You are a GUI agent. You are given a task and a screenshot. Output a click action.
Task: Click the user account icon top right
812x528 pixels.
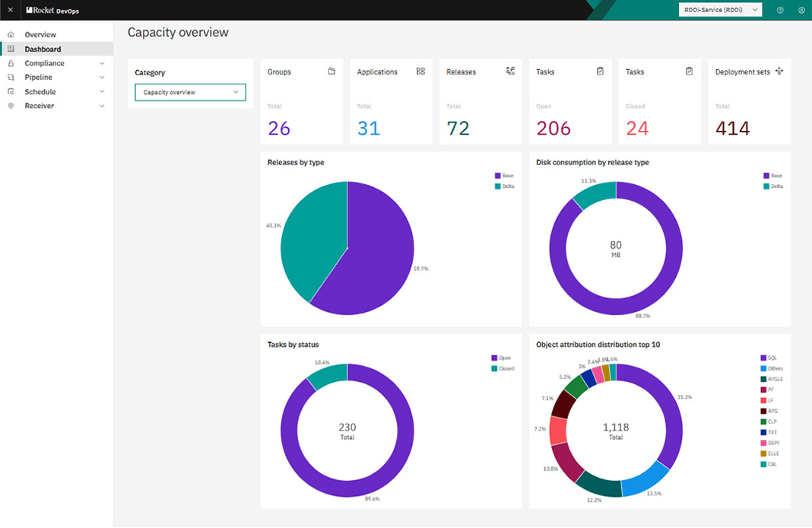tap(801, 10)
